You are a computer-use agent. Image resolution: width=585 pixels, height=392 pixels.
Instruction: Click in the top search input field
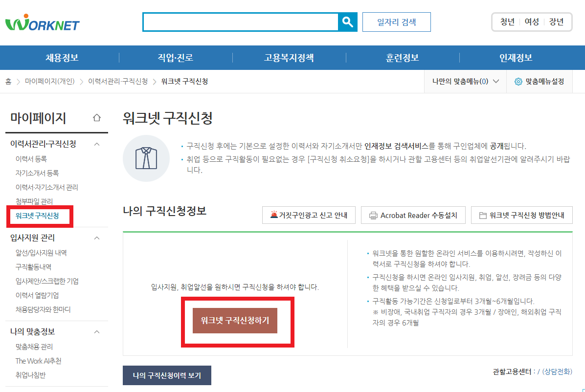click(x=241, y=22)
